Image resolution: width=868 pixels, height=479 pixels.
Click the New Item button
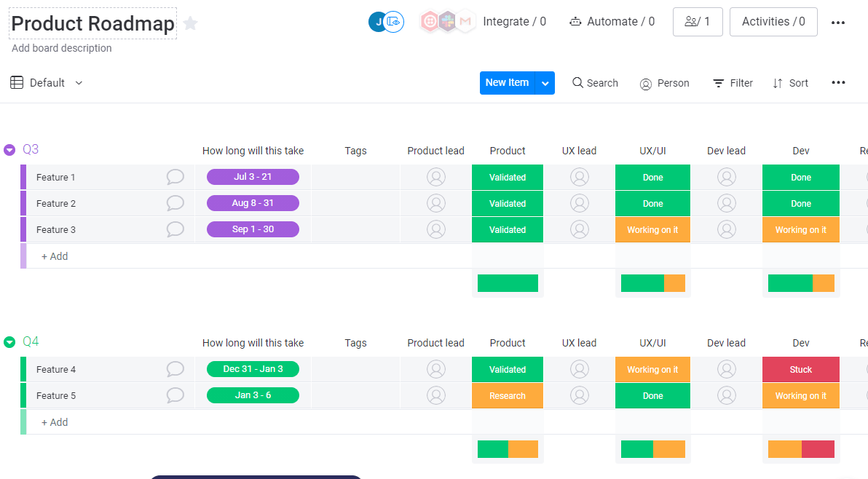(507, 82)
